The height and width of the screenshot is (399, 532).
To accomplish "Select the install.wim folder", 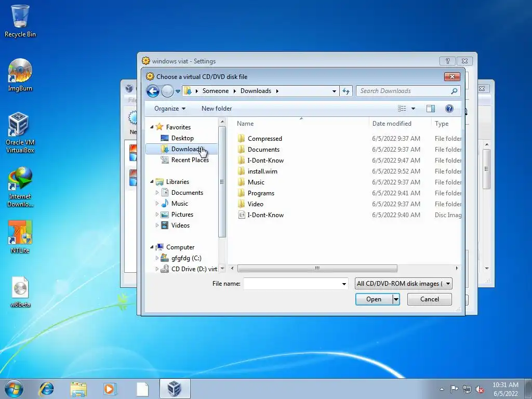I will click(262, 171).
